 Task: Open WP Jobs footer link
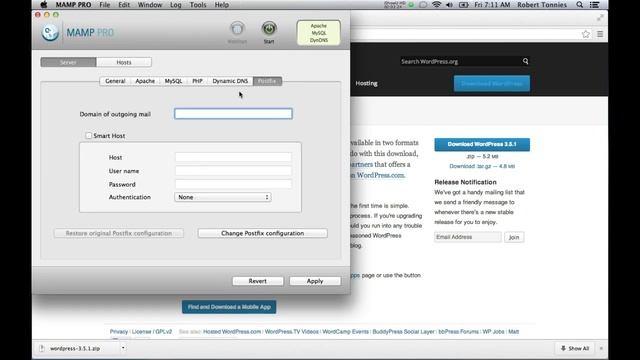(493, 332)
